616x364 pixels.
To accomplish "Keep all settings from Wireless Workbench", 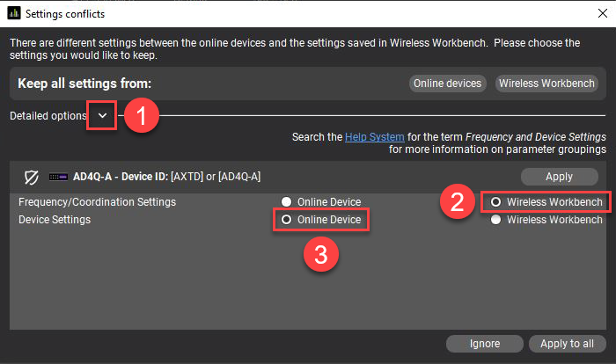I will [x=547, y=84].
